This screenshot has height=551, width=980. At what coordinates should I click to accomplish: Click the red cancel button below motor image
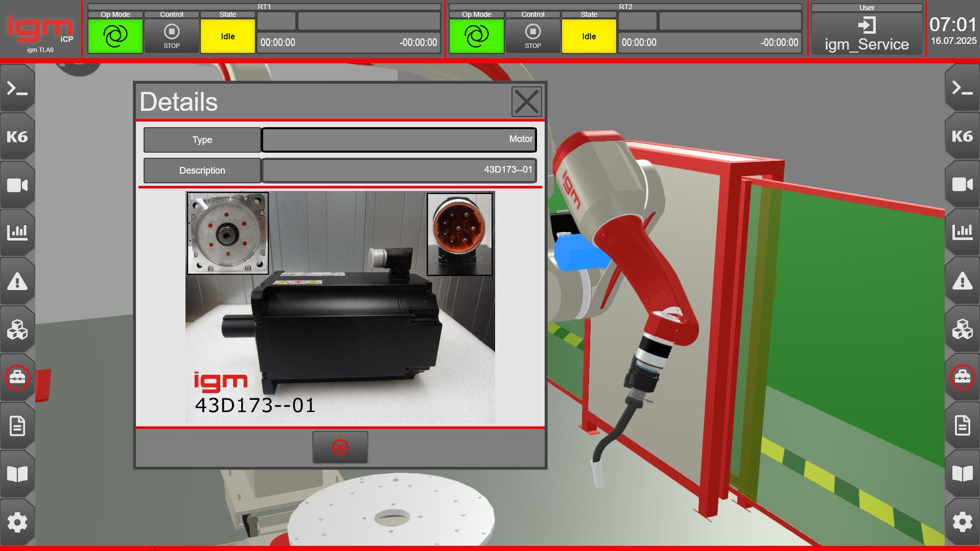click(340, 447)
